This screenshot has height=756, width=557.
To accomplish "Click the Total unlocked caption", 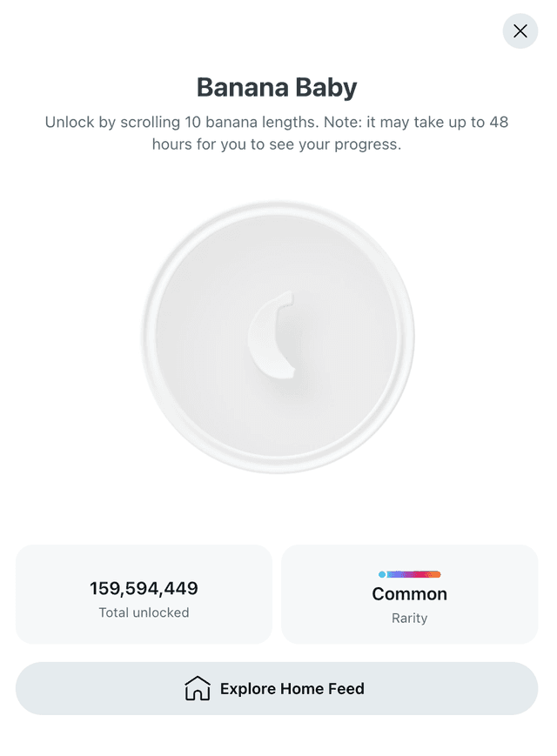I will [144, 612].
